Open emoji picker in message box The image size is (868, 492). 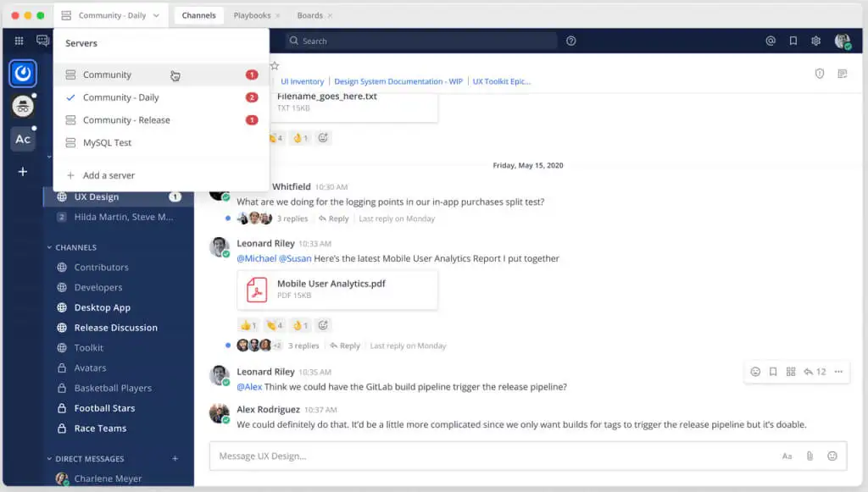pyautogui.click(x=832, y=456)
